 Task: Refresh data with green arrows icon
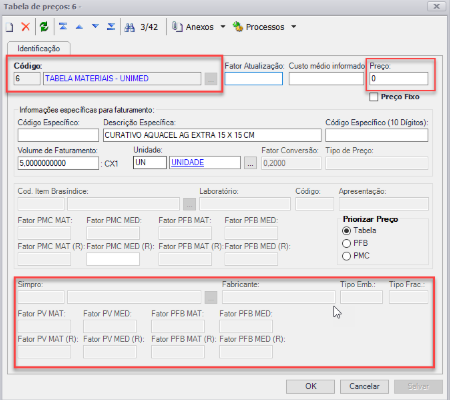coord(44,27)
